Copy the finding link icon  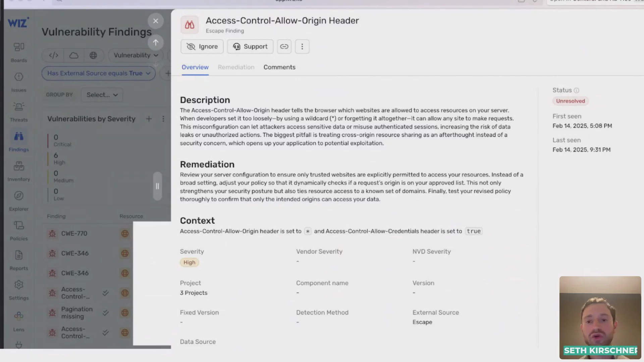[x=284, y=47]
